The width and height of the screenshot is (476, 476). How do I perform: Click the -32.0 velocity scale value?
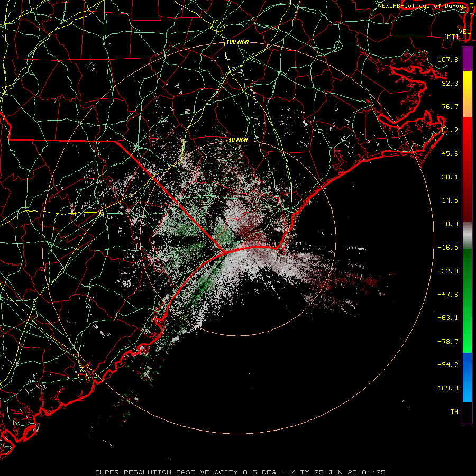click(448, 271)
